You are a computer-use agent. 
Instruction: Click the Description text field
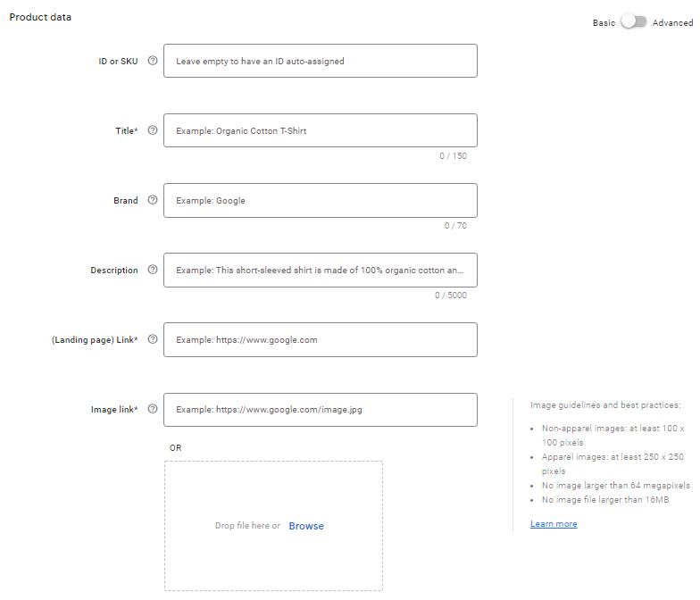pyautogui.click(x=320, y=270)
